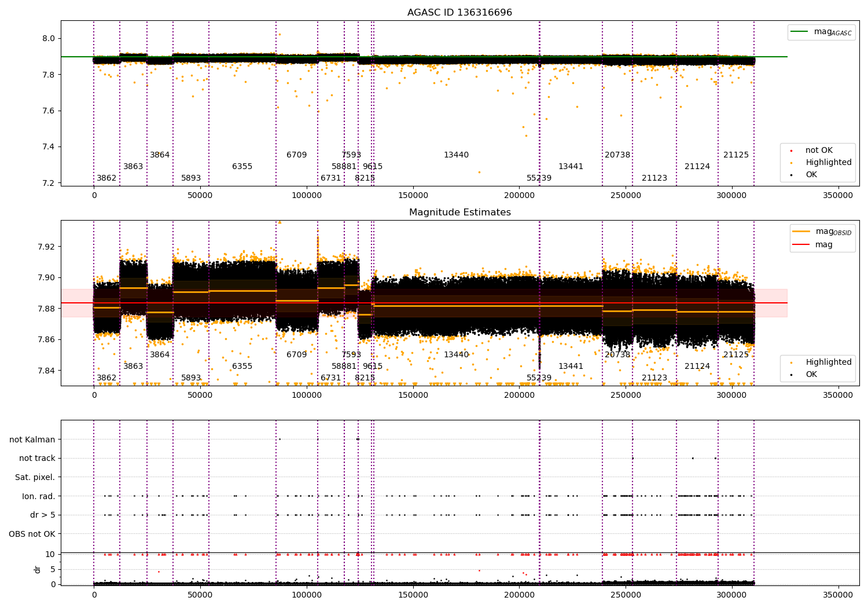The height and width of the screenshot is (608, 868).
Task: Click the 'Magnitude Estimates' plot title
Action: point(459,213)
